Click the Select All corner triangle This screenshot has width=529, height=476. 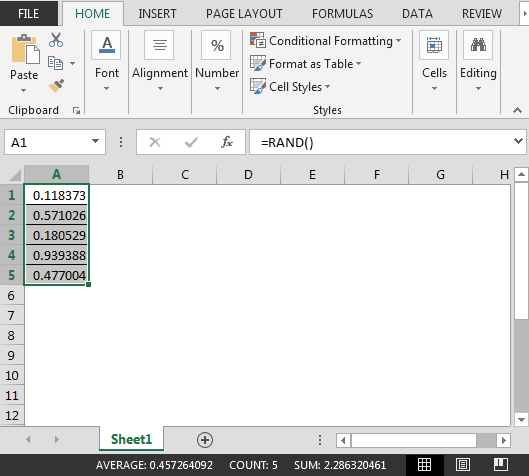[15, 175]
